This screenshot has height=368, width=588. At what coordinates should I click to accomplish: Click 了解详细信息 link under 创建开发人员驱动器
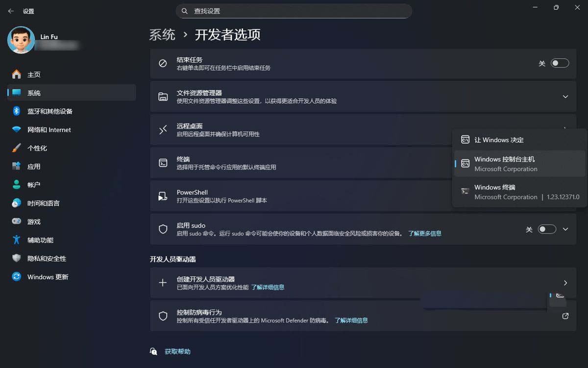tap(268, 287)
